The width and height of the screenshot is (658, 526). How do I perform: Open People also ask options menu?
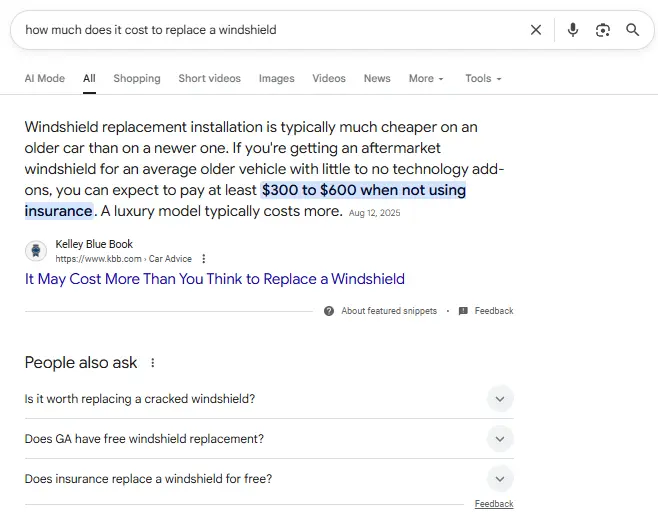153,363
